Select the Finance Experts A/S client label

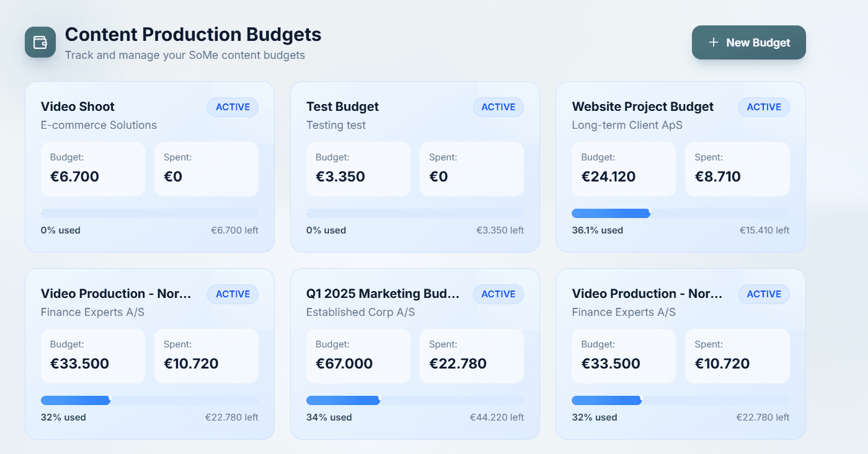pyautogui.click(x=92, y=312)
